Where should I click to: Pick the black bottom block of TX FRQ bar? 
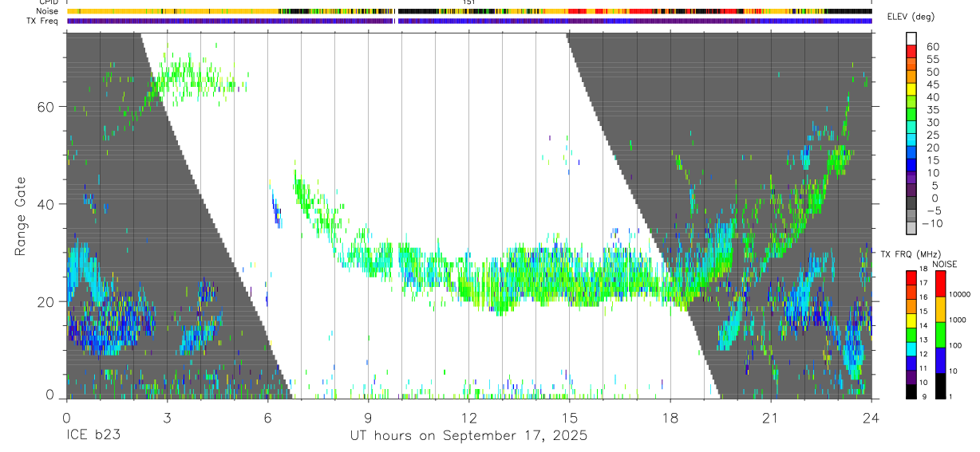[x=911, y=392]
